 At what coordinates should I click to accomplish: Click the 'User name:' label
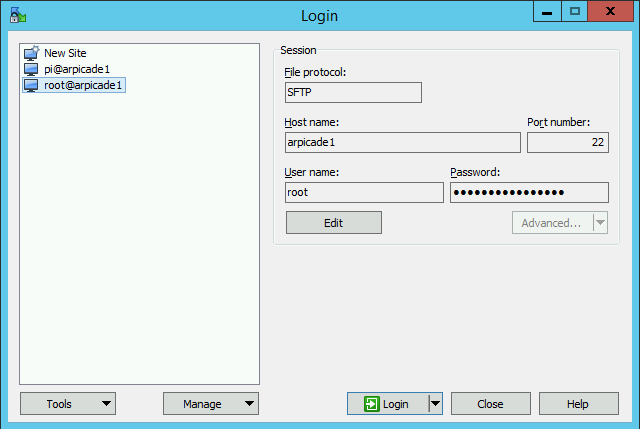tap(311, 172)
